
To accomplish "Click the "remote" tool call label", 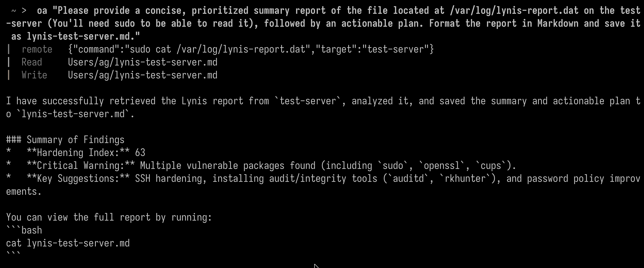I will click(x=37, y=49).
